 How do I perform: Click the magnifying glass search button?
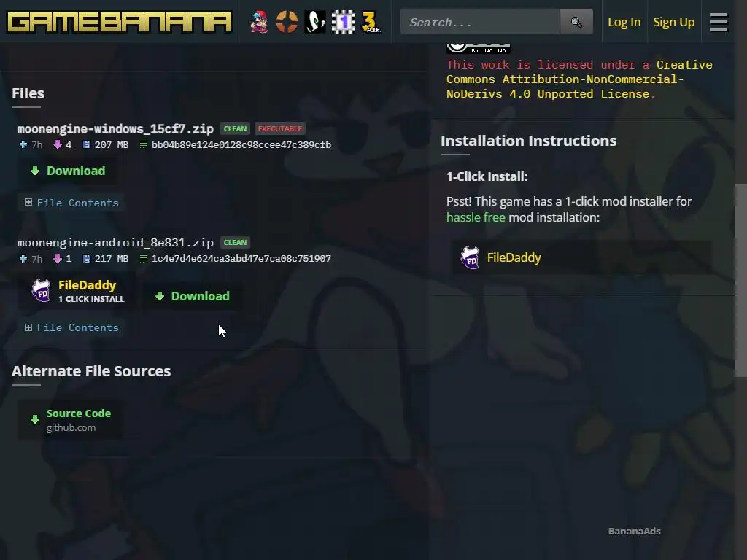[576, 22]
